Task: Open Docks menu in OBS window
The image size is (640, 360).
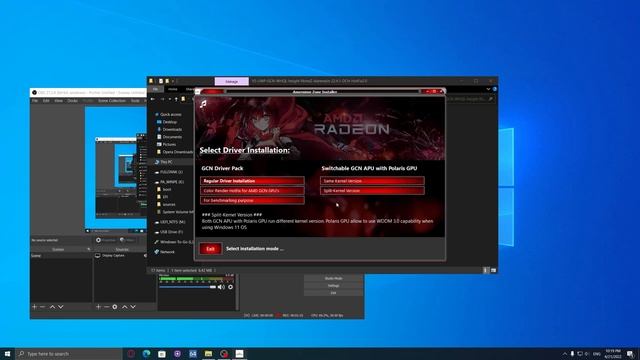Action: [73, 101]
